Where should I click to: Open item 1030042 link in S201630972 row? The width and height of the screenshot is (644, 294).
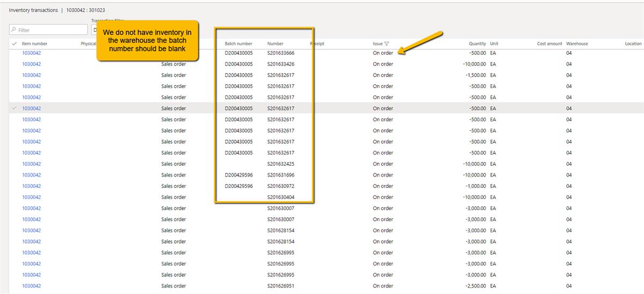pos(31,186)
